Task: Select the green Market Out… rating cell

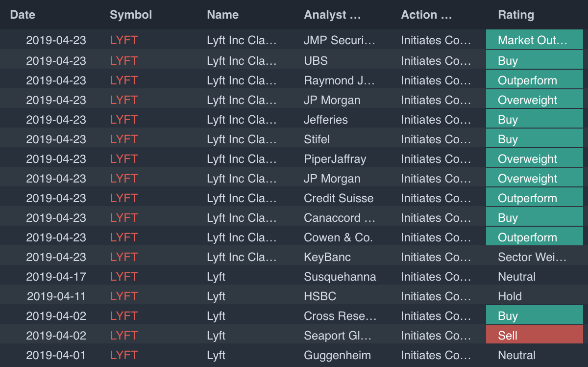Action: 534,40
